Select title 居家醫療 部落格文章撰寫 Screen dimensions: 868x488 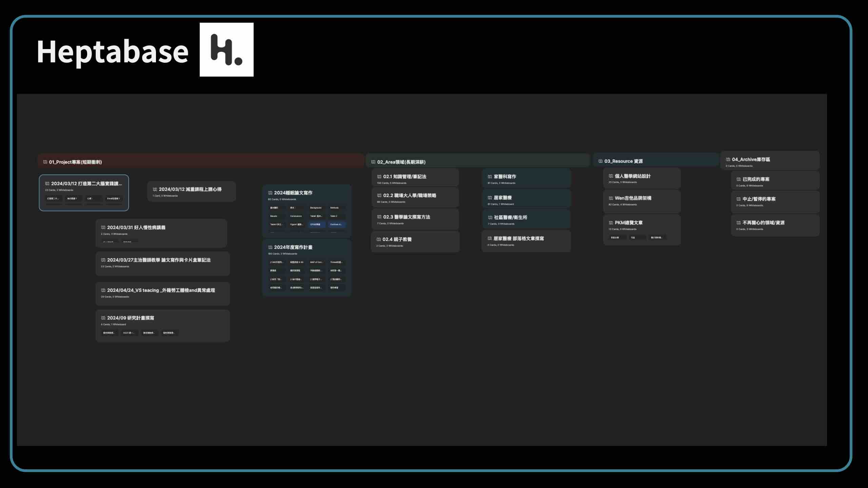(x=519, y=239)
